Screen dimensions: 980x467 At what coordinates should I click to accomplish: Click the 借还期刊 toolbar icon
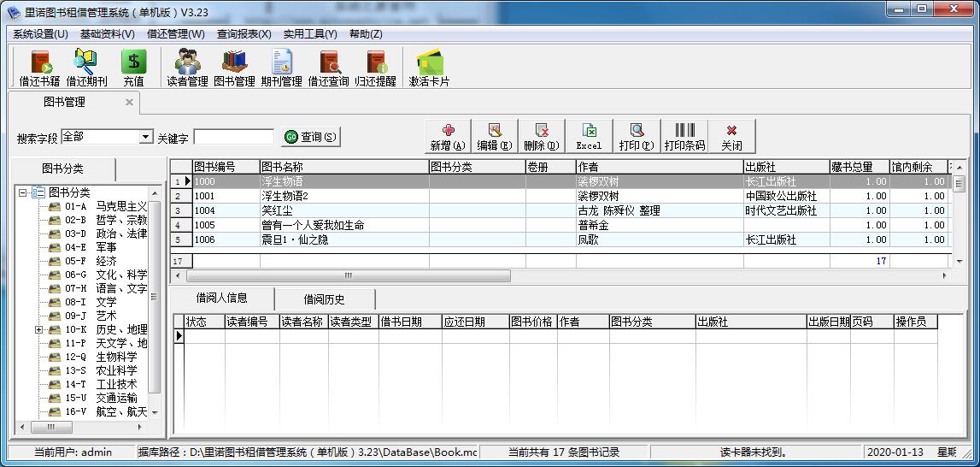point(86,68)
